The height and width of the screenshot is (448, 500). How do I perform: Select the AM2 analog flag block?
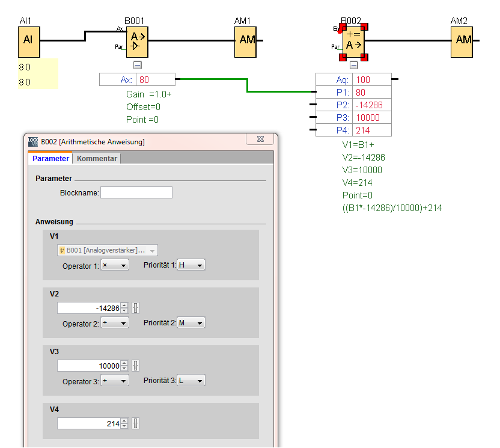pyautogui.click(x=462, y=40)
